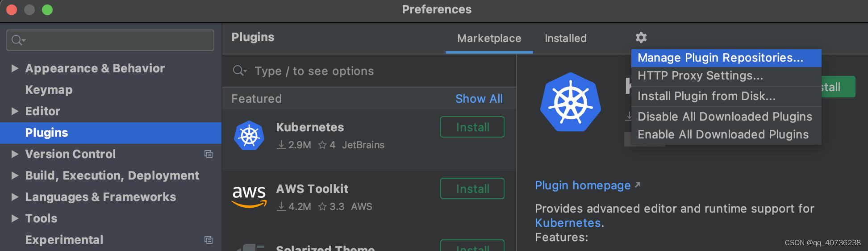Click the plugin search magnifier icon
868x251 pixels.
click(x=239, y=71)
